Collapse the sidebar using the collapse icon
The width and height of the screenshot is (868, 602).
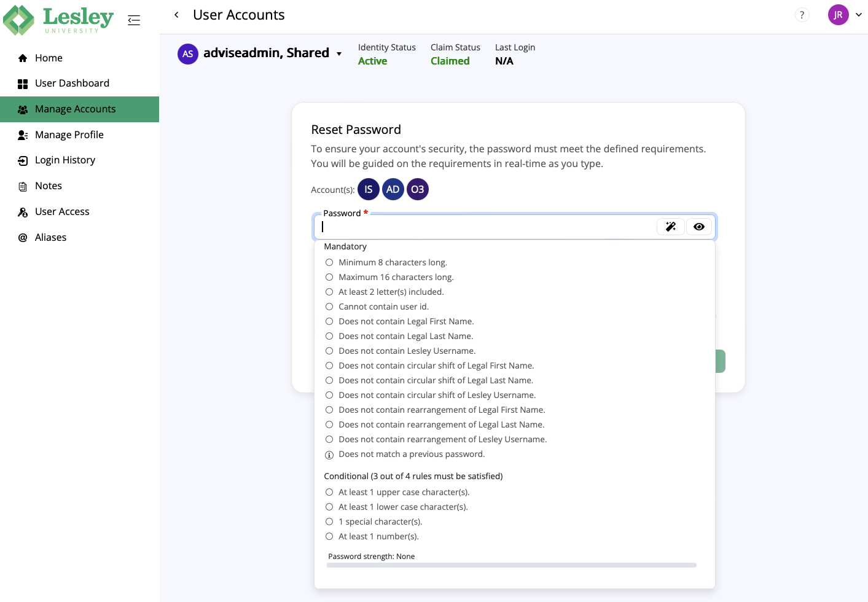click(x=134, y=20)
